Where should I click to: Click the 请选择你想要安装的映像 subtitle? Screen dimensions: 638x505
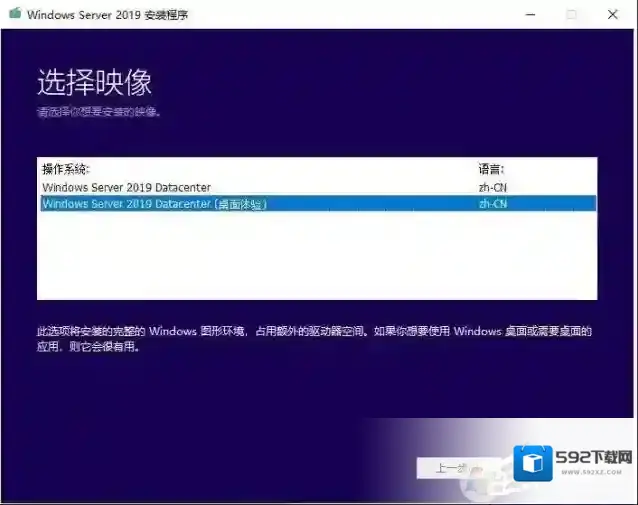click(99, 111)
